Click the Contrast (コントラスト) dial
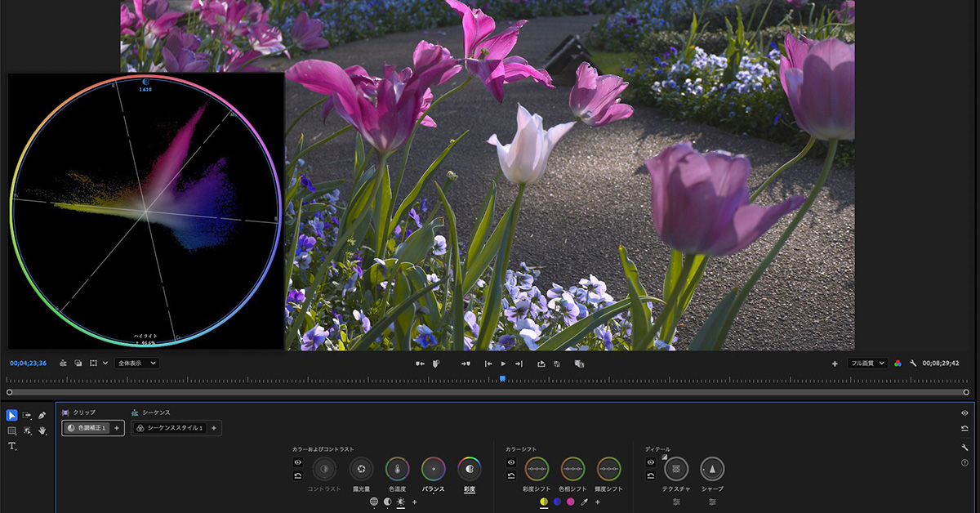This screenshot has width=980, height=513. (x=324, y=469)
